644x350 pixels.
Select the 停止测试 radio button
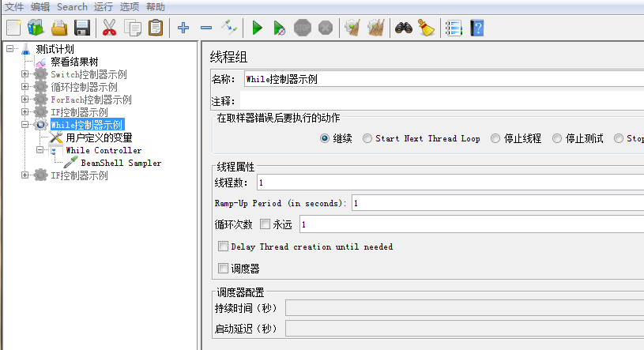pyautogui.click(x=557, y=138)
